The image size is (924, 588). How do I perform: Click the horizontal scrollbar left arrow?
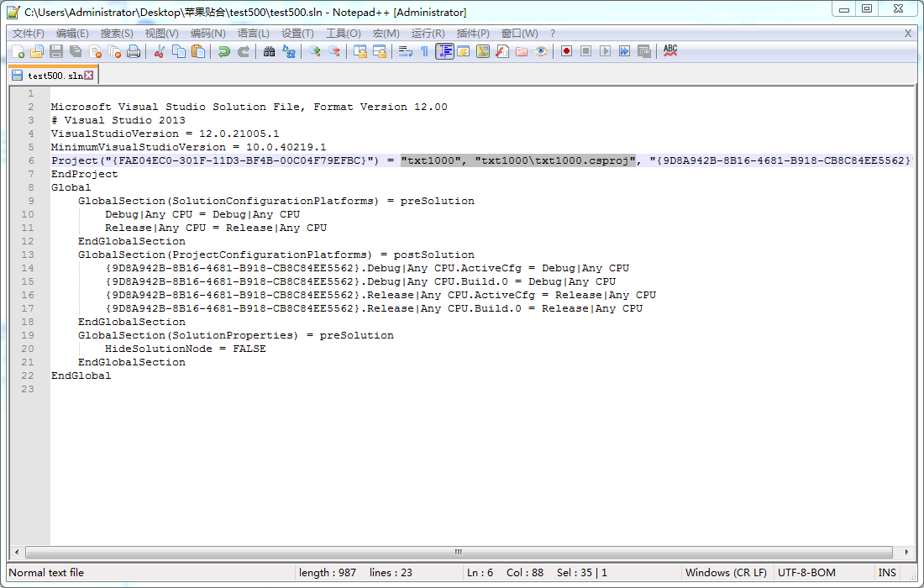(17, 552)
